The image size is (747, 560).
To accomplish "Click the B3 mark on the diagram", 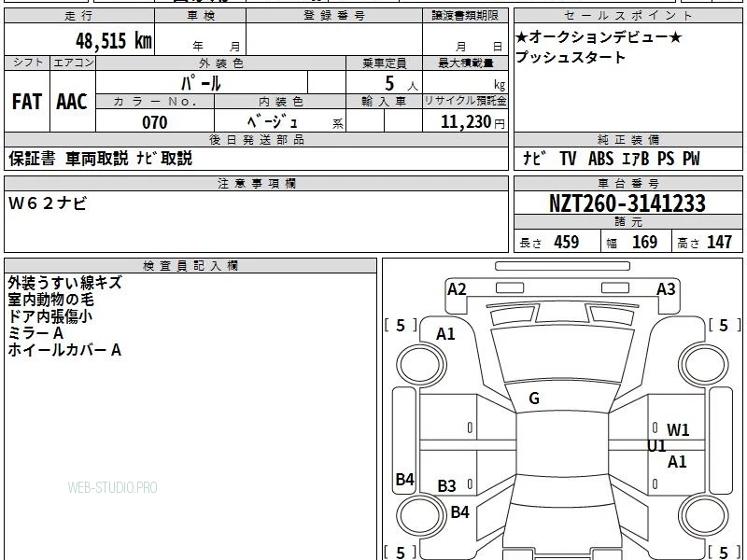I will coord(447,486).
